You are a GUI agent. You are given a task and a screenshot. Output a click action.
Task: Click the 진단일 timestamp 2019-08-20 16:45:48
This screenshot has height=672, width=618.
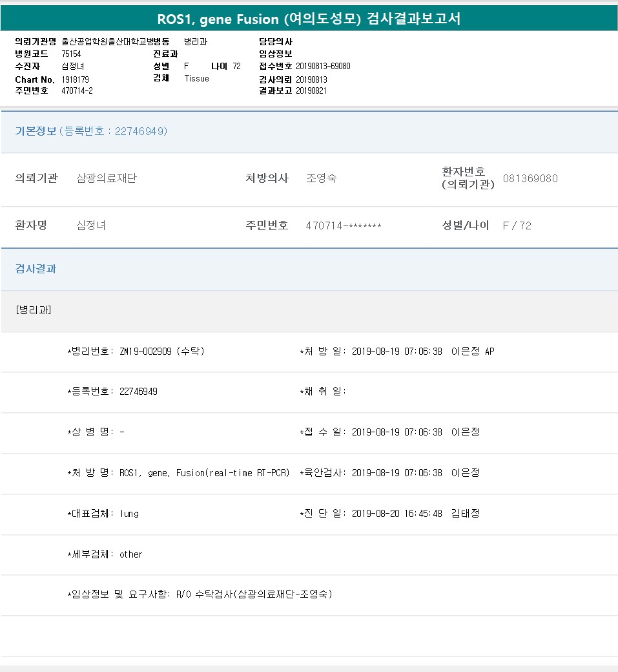tap(397, 514)
